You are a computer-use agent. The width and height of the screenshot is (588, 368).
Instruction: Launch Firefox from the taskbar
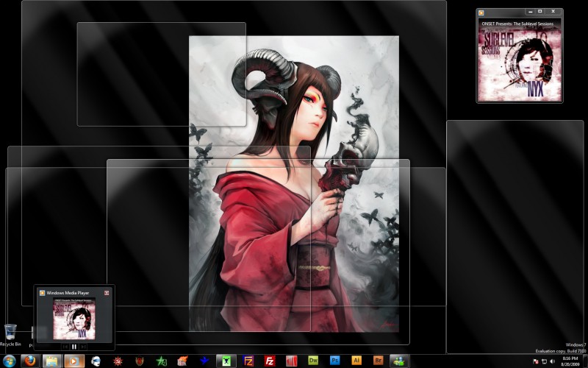(30, 361)
